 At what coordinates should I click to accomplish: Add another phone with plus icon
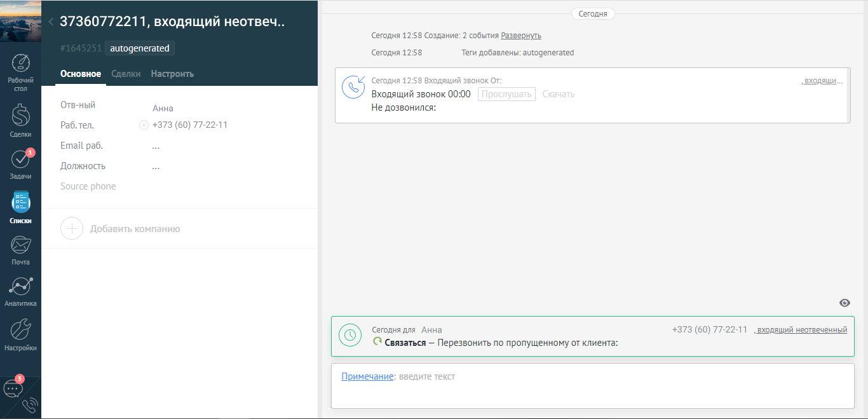coord(144,125)
